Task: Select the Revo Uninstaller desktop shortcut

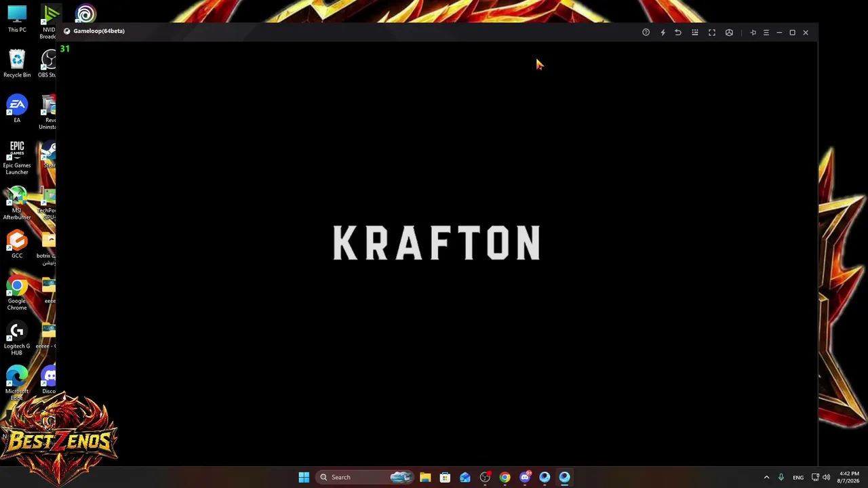Action: coord(48,113)
